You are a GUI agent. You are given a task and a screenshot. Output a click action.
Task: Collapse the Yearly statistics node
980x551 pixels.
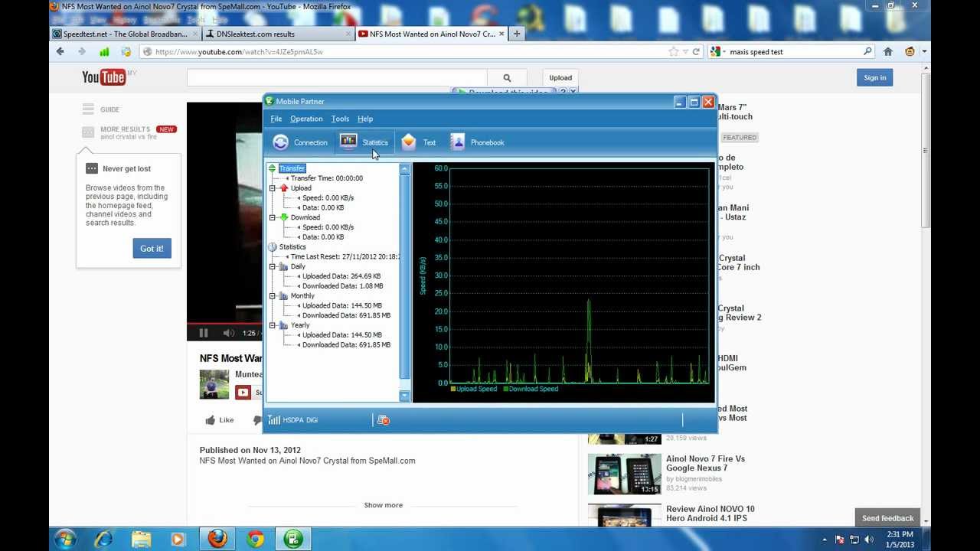[x=272, y=325]
